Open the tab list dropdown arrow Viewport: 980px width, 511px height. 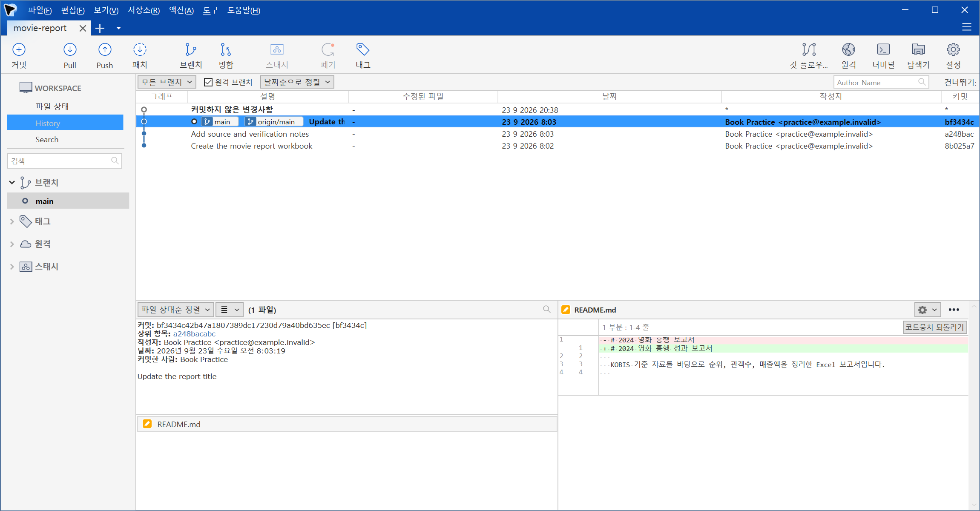(118, 28)
